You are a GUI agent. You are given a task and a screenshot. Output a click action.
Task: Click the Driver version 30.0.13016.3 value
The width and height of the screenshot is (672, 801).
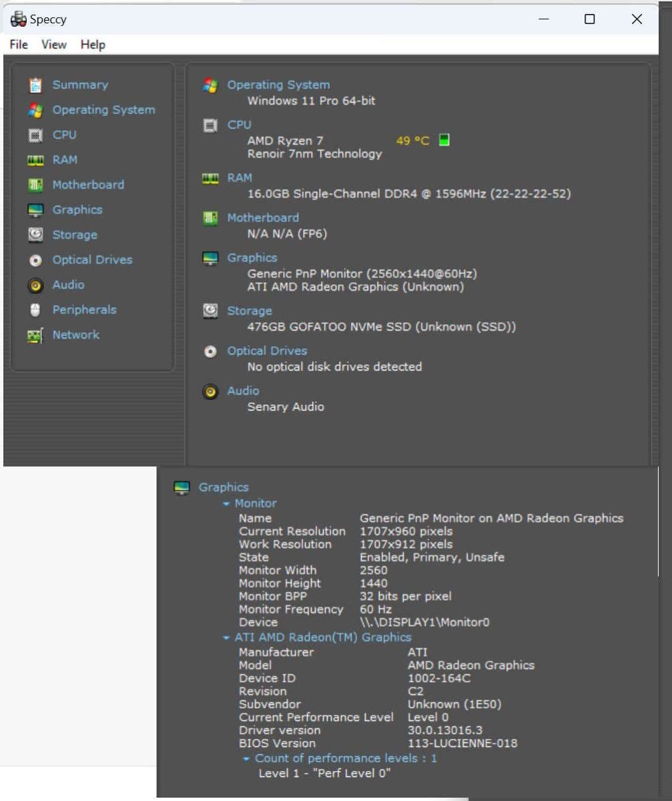point(445,730)
